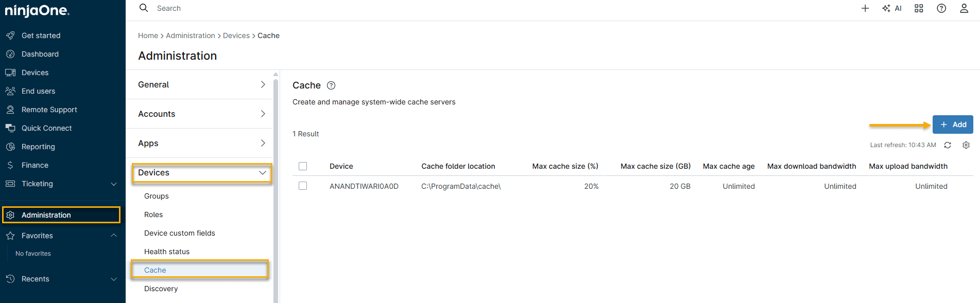
Task: Open the help question-mark icon
Action: pyautogui.click(x=941, y=8)
